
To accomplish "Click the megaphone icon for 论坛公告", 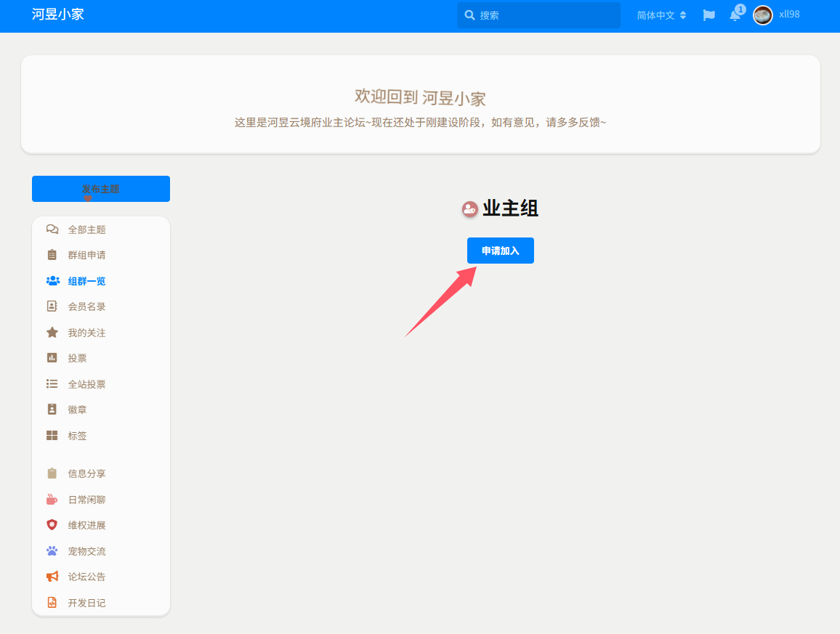I will 52,577.
